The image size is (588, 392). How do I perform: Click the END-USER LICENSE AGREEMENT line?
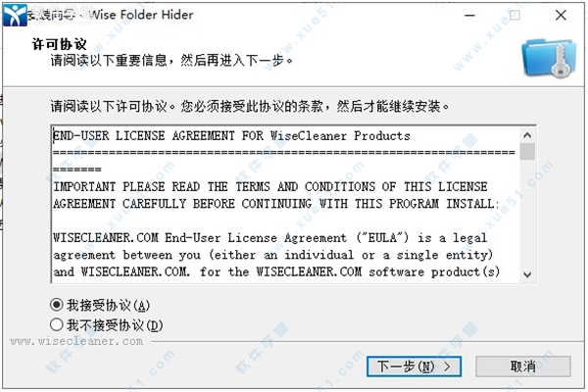click(x=231, y=136)
